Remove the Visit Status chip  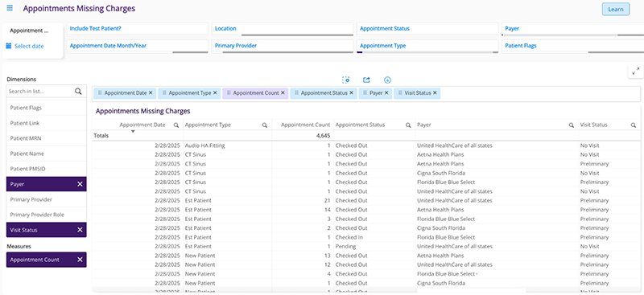click(435, 93)
